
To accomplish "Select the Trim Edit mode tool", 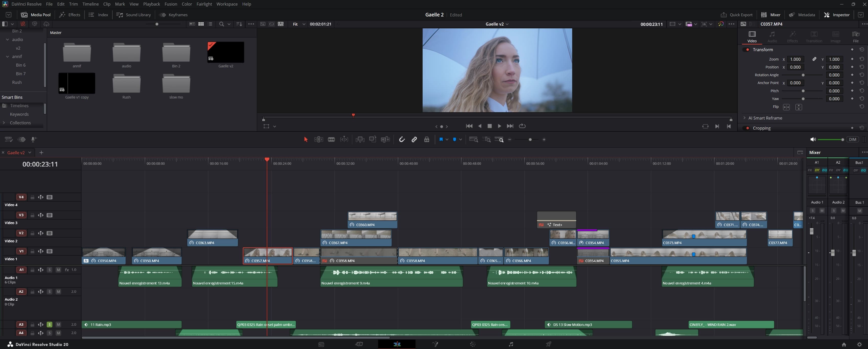I will tap(318, 139).
